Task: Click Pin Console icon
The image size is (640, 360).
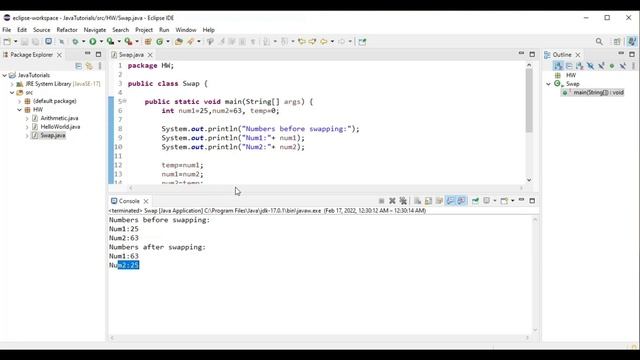Action: [x=476, y=201]
